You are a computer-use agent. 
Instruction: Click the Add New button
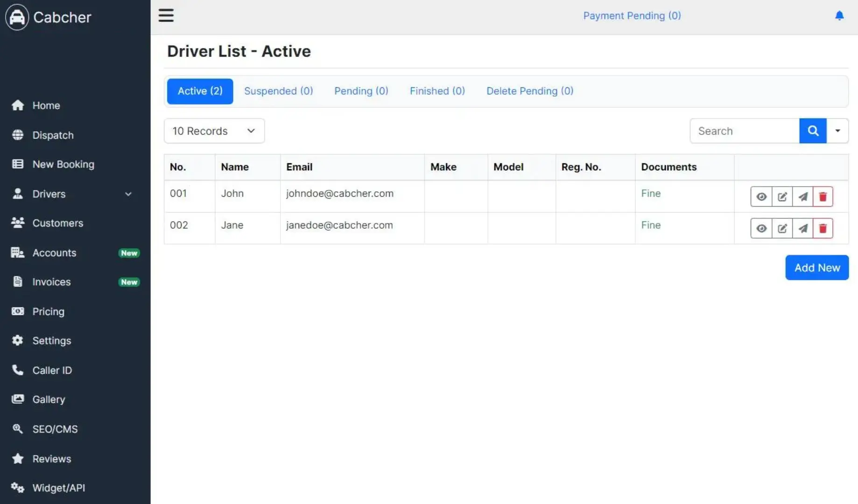coord(817,268)
